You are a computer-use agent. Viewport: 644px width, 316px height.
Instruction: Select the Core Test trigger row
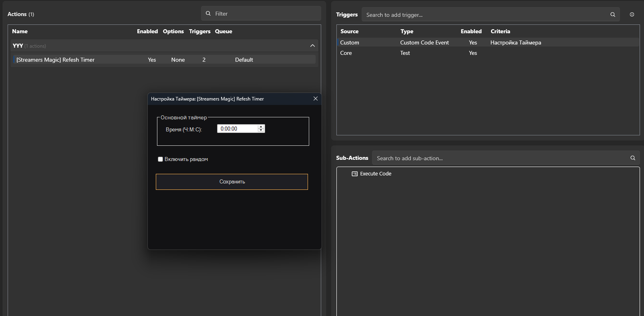405,53
